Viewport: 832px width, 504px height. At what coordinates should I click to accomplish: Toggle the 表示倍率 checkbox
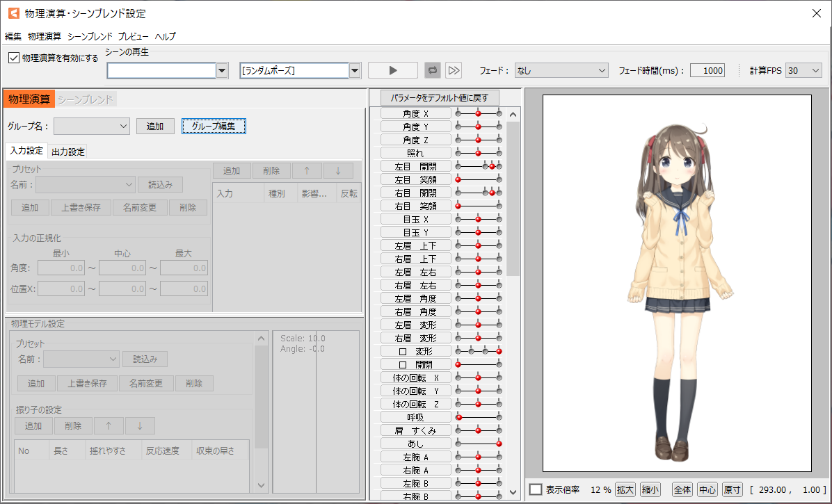pos(536,489)
